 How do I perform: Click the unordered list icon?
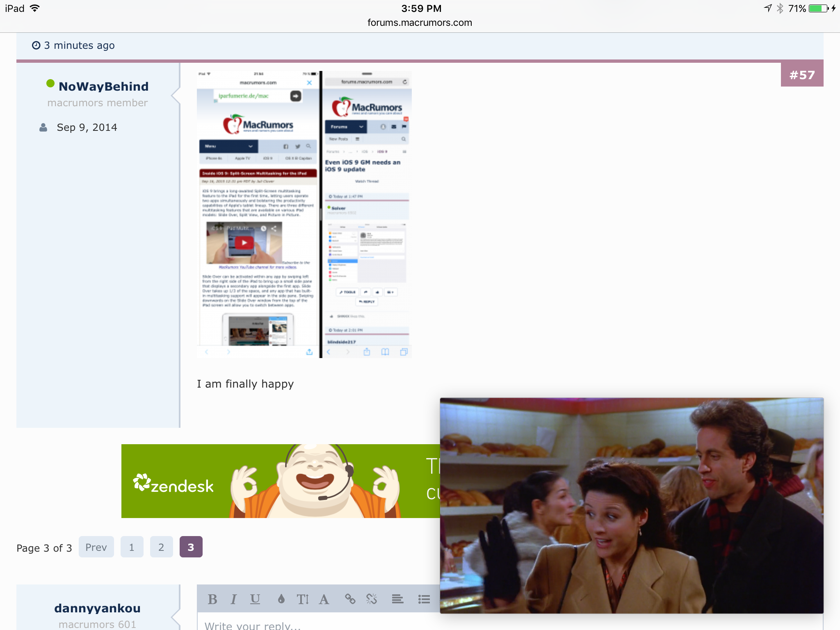click(x=424, y=599)
